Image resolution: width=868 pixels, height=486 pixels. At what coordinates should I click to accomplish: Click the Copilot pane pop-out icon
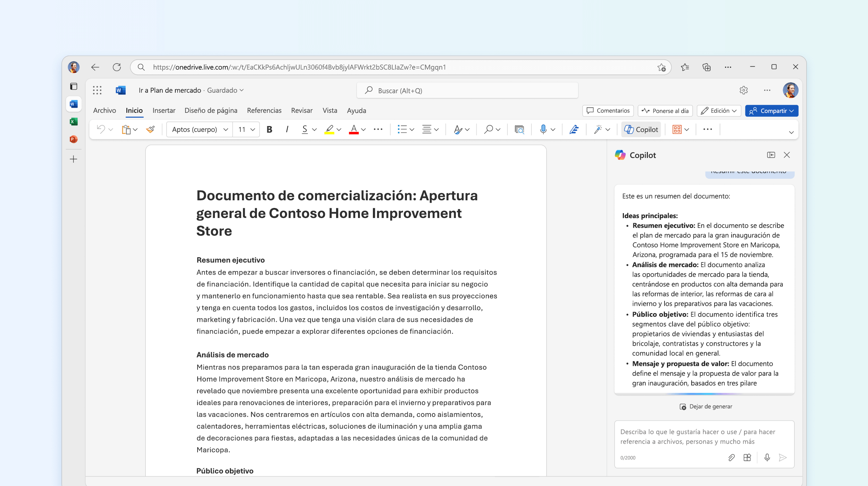pyautogui.click(x=771, y=155)
